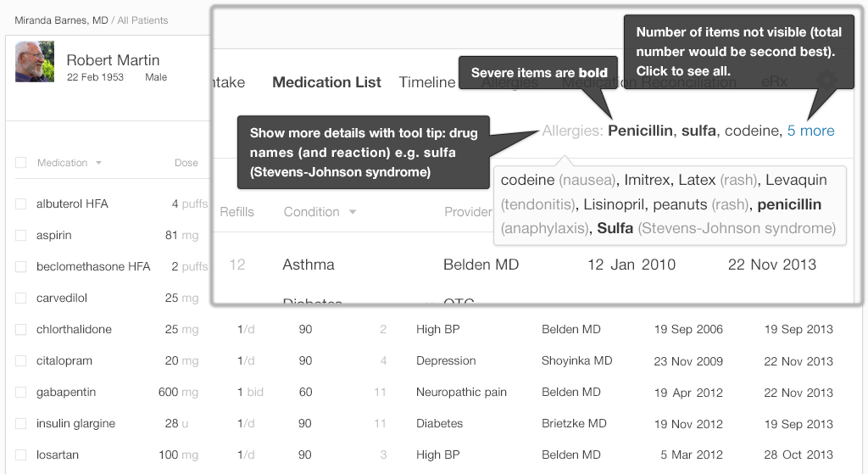Navigate to All Patients breadcrumb
Image resolution: width=868 pixels, height=474 pixels.
point(142,20)
